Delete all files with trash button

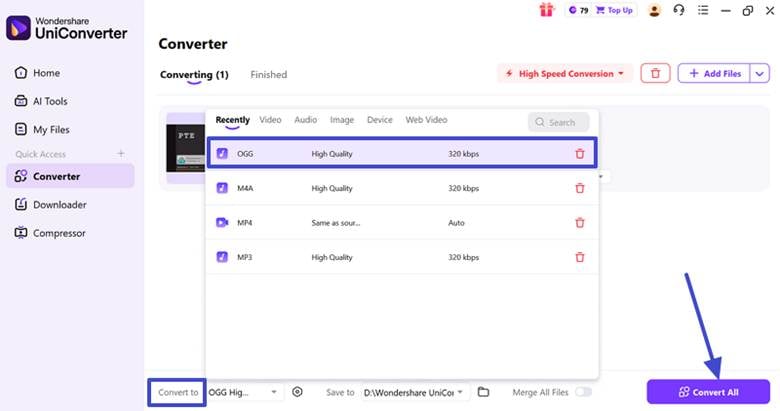coord(655,74)
